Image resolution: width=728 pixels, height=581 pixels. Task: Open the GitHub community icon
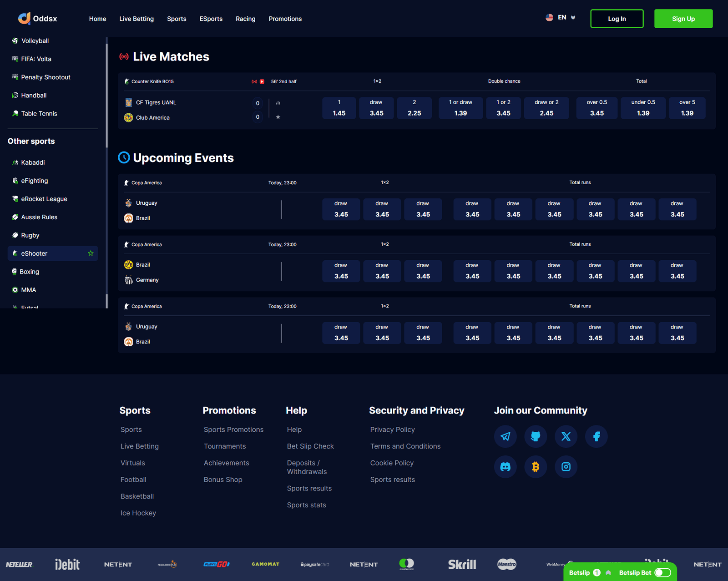pos(536,436)
